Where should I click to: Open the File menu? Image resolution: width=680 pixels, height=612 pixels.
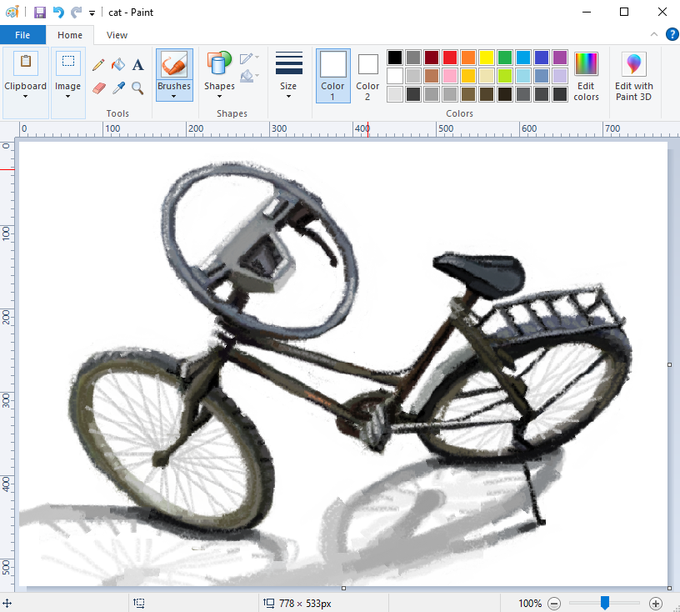23,35
